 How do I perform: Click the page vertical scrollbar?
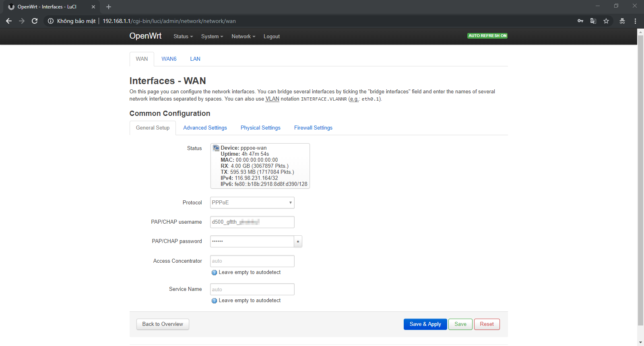[640, 180]
